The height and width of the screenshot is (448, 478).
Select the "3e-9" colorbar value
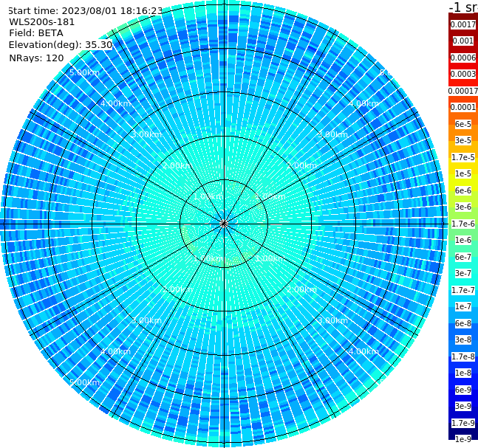(463, 406)
